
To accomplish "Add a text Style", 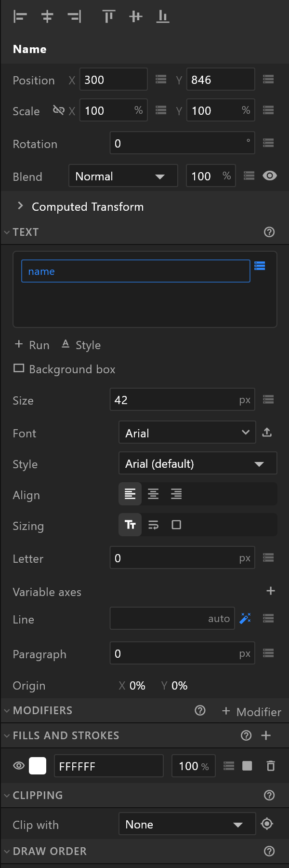I will click(81, 345).
